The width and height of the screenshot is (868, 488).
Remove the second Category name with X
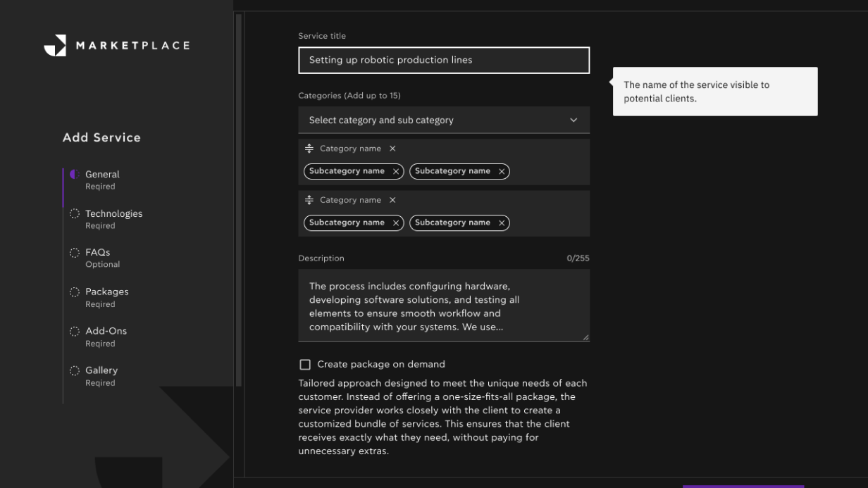(392, 200)
